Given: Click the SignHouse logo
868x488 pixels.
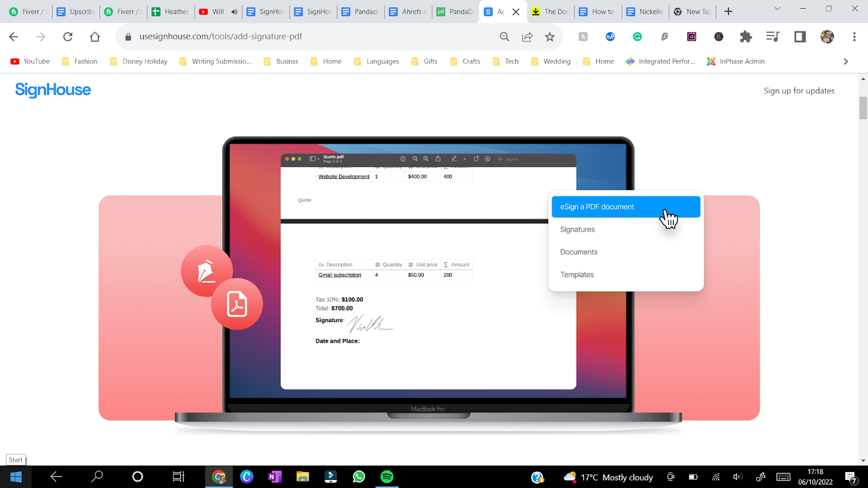Looking at the screenshot, I should [x=53, y=90].
